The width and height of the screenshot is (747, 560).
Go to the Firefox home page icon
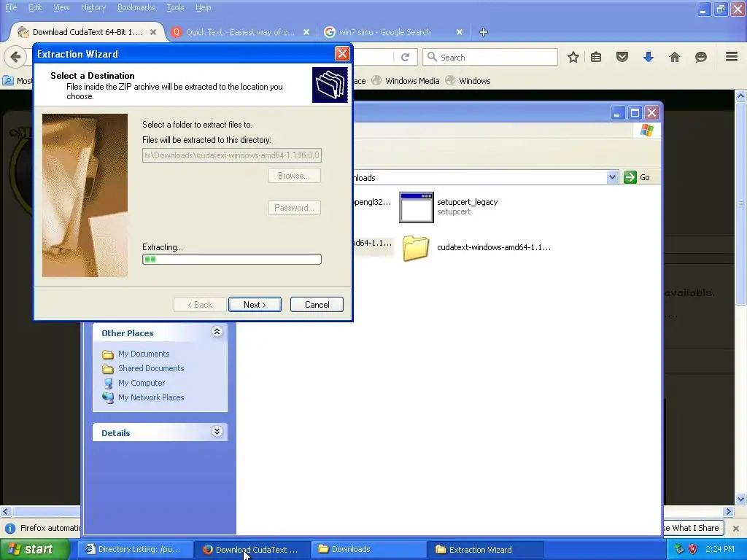pos(675,57)
